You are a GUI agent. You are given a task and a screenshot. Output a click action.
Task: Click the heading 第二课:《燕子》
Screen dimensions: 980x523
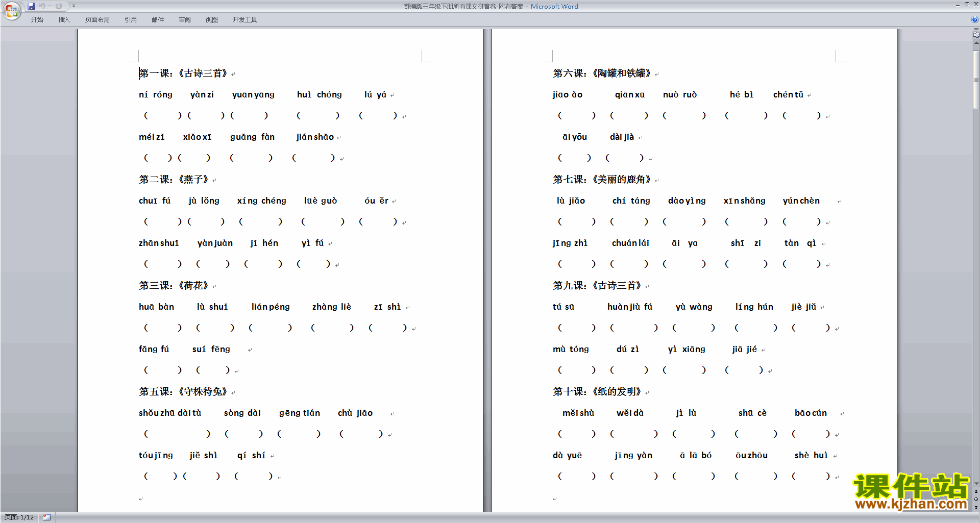coord(174,180)
